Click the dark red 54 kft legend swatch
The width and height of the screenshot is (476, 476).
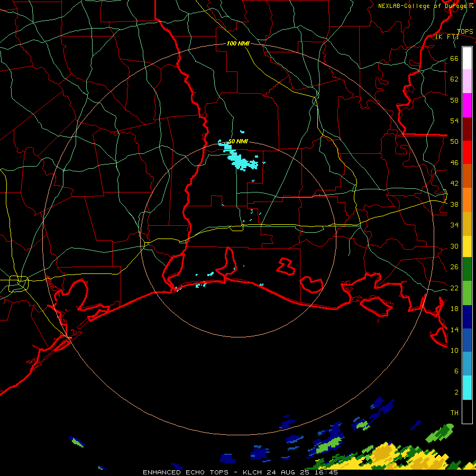pos(467,129)
